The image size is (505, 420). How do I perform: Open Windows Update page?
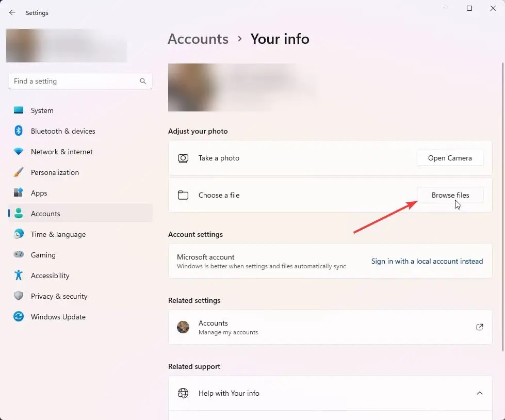pos(80,316)
